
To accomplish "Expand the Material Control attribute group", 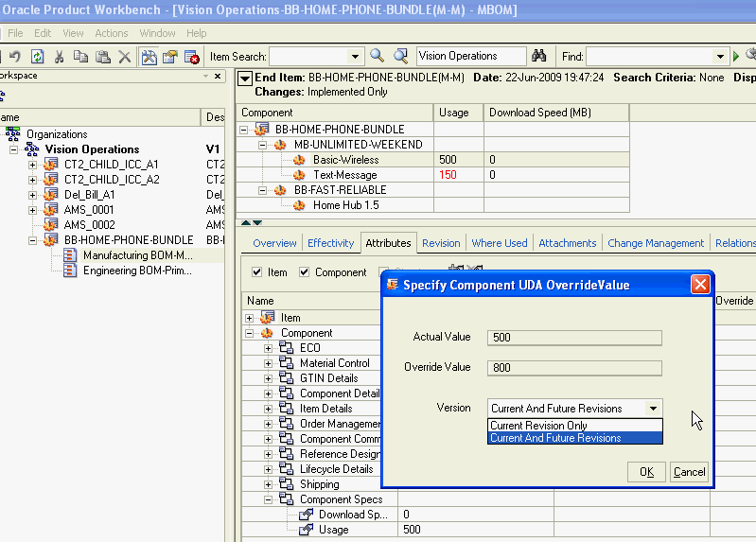I will pyautogui.click(x=268, y=363).
